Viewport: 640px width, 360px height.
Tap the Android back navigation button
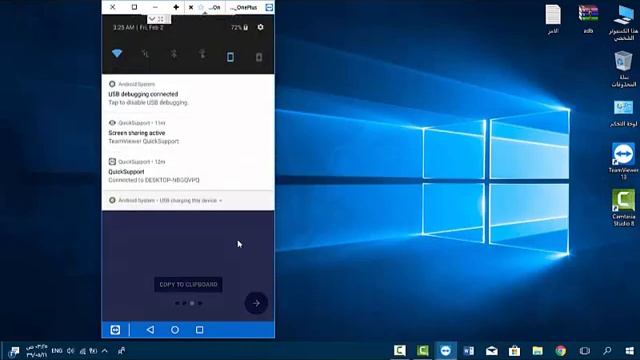pyautogui.click(x=150, y=329)
